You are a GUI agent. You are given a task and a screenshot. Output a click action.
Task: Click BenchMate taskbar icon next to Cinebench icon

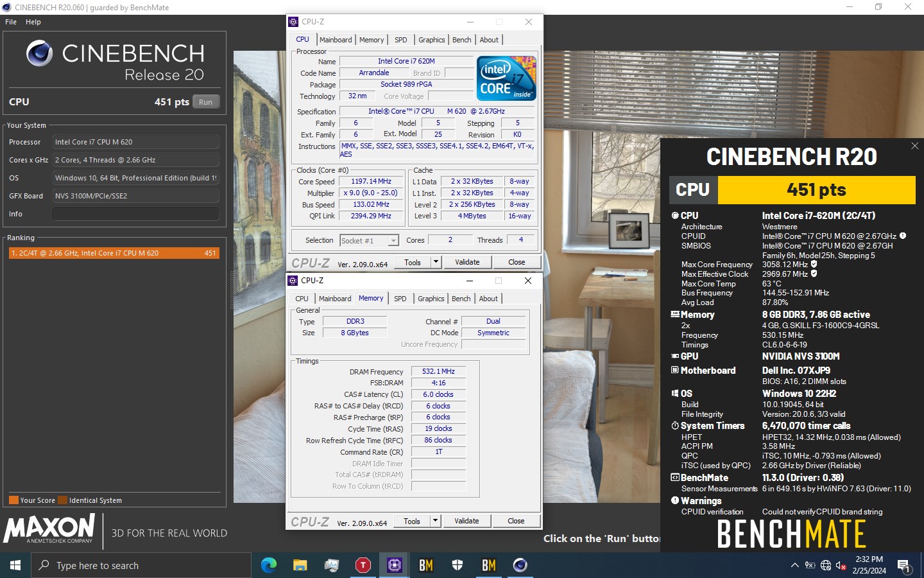(489, 565)
